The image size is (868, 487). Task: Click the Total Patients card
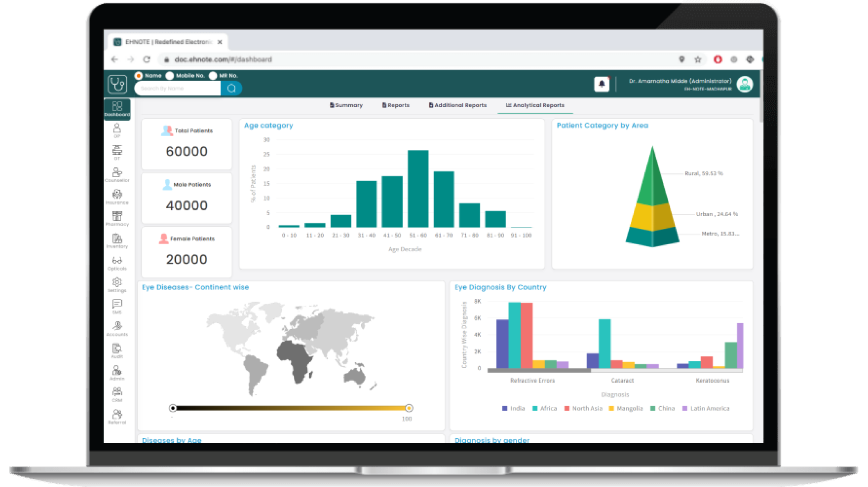click(x=186, y=144)
